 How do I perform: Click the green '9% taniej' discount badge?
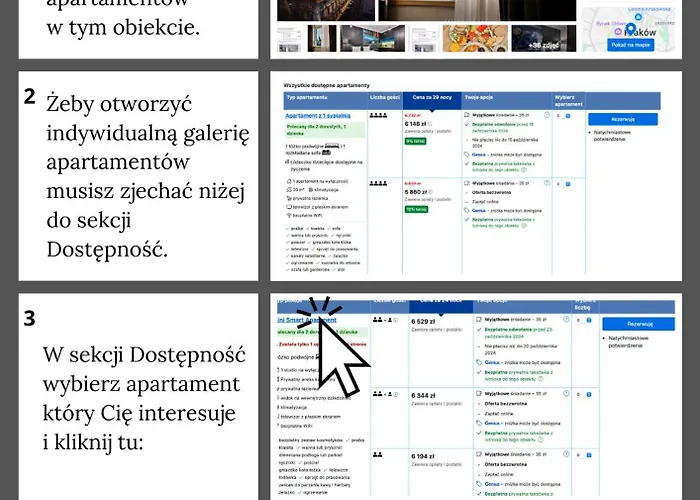pyautogui.click(x=416, y=141)
